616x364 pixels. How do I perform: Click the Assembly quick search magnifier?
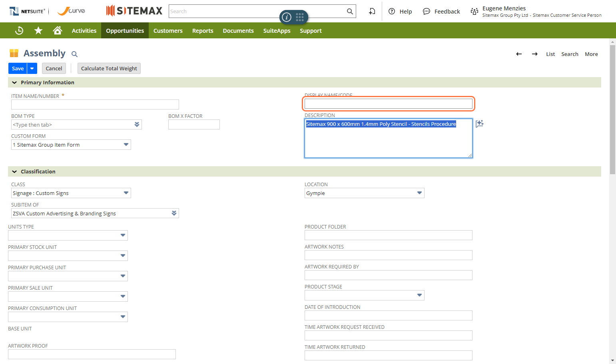click(x=74, y=54)
